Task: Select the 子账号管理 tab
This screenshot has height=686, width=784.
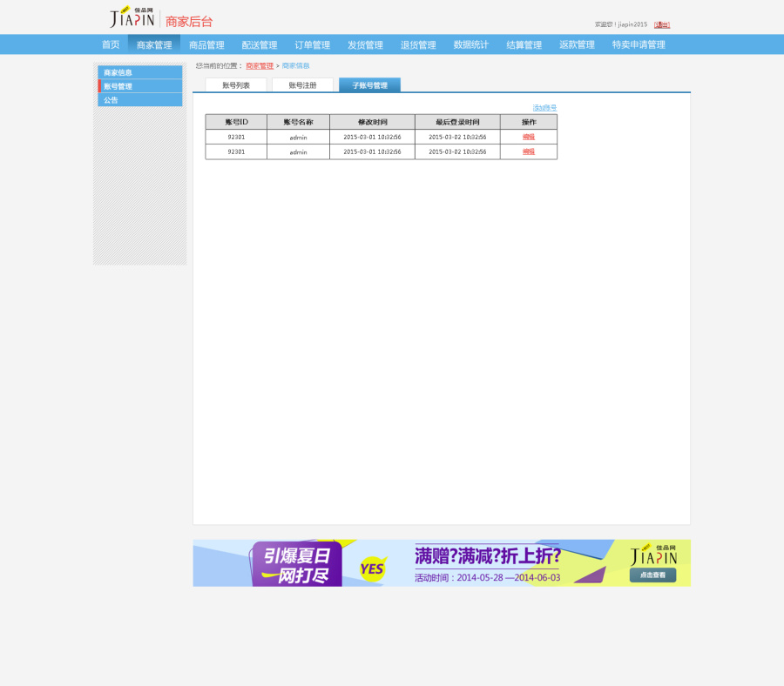Action: coord(368,85)
